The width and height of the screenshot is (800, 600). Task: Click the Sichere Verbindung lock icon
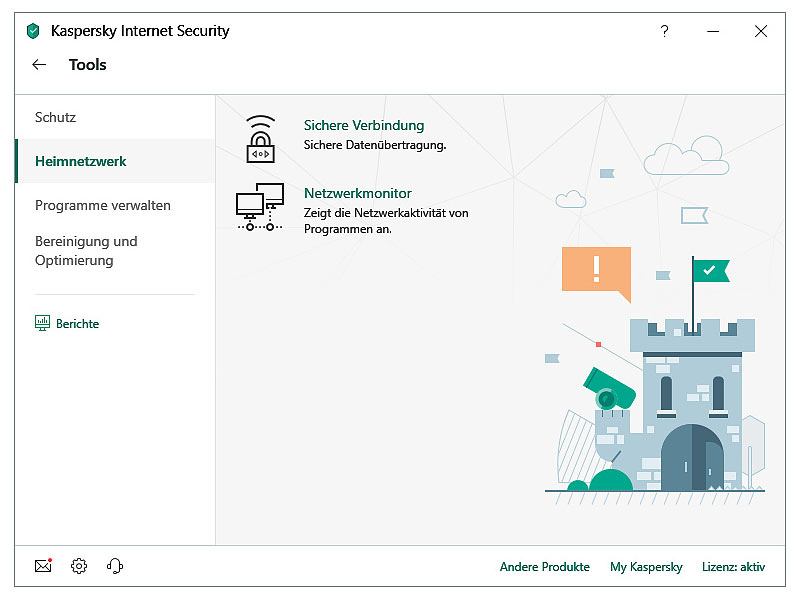pyautogui.click(x=260, y=139)
